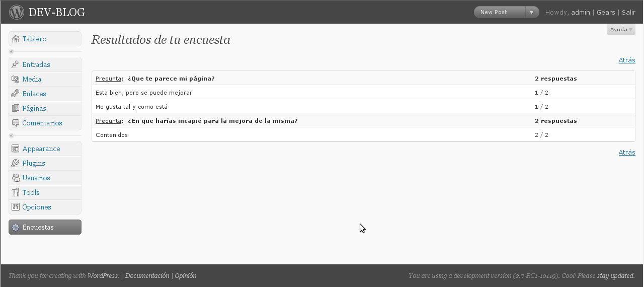Click the Enlaces chain-link icon
The width and height of the screenshot is (644, 287).
tap(15, 94)
